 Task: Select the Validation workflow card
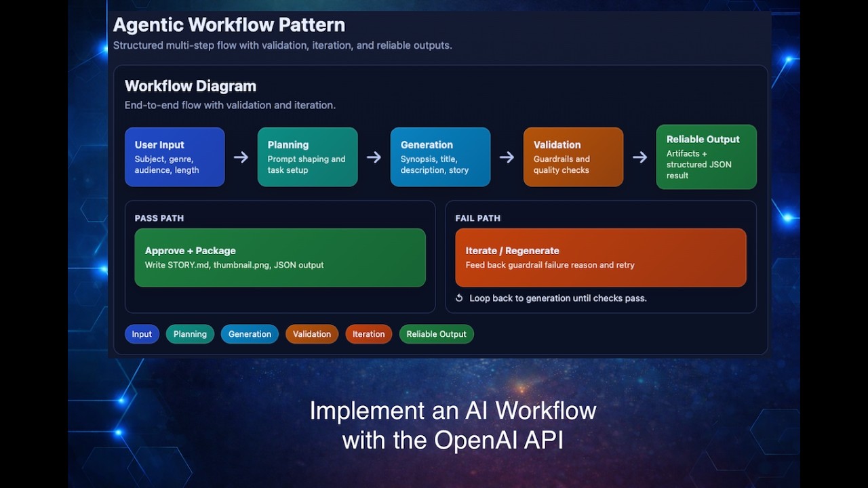[573, 157]
